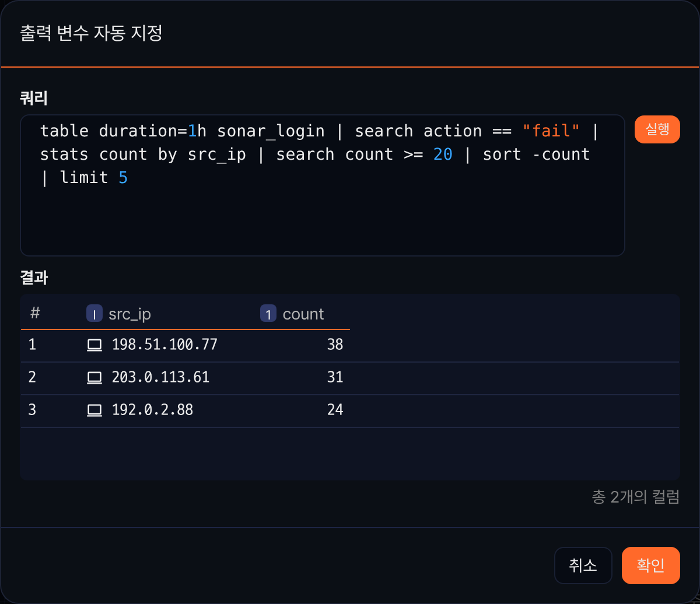The height and width of the screenshot is (604, 700).
Task: Click the "fail" string in query
Action: pos(551,131)
